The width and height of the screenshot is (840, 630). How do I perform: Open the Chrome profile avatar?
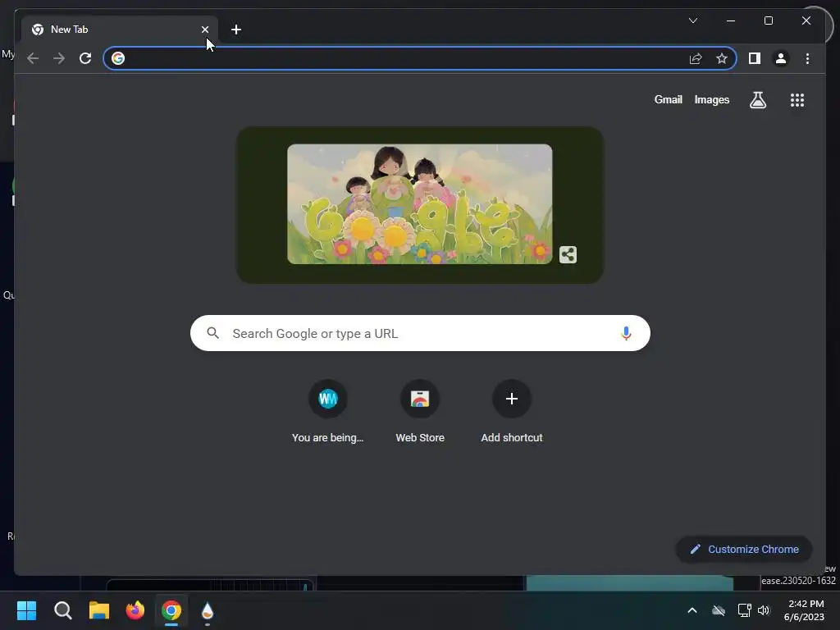click(x=781, y=58)
